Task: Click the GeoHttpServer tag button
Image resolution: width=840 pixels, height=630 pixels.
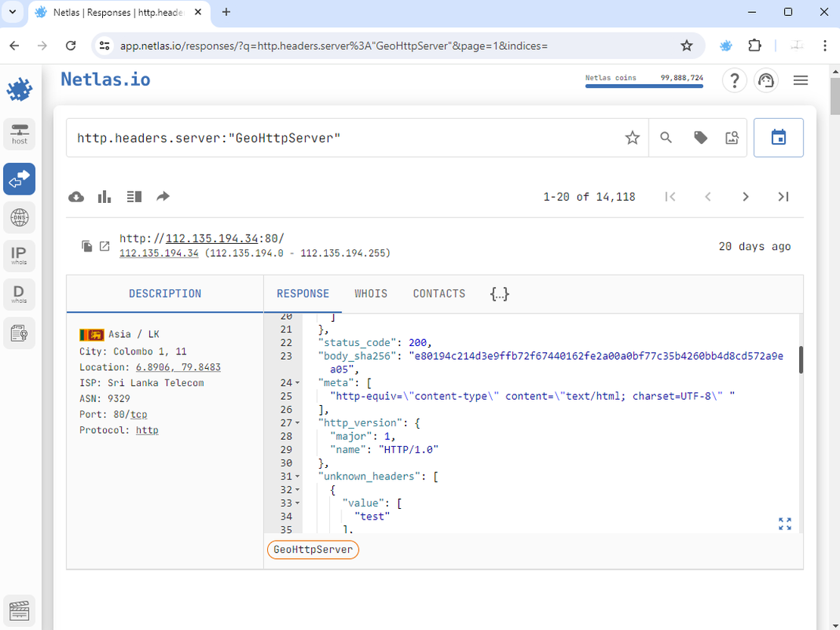Action: click(313, 550)
